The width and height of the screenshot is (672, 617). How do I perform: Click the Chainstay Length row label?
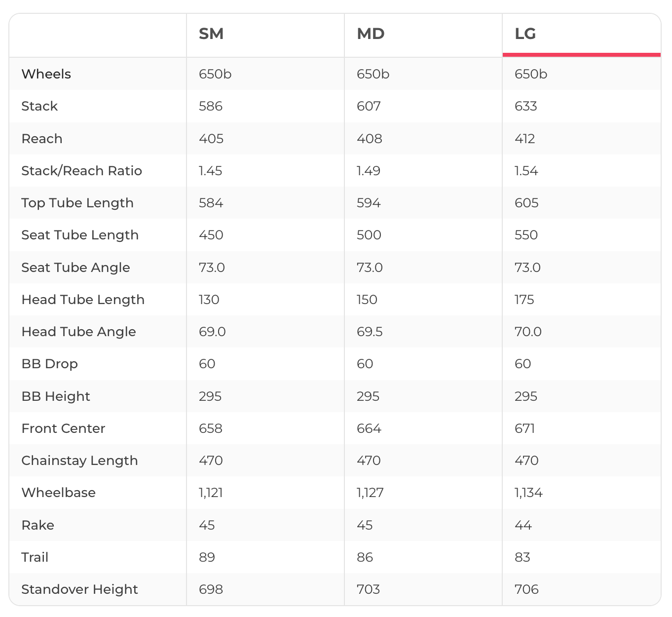(x=79, y=461)
